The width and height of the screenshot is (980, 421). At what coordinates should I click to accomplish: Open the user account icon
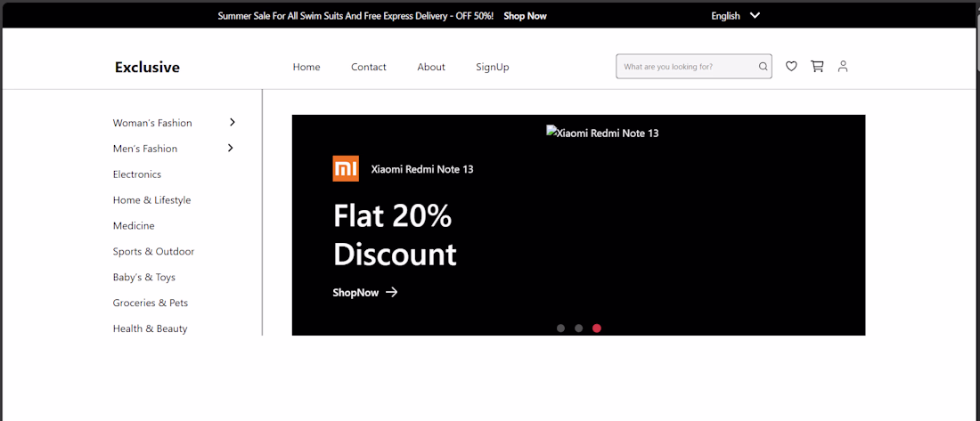(843, 66)
